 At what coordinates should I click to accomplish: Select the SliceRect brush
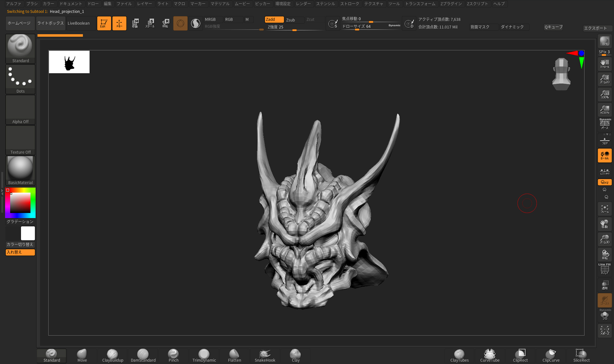coord(581,355)
